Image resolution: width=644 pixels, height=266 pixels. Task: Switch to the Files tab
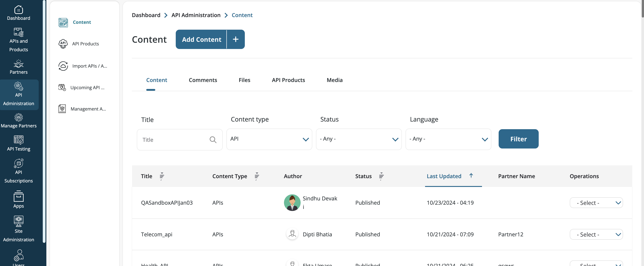click(244, 80)
